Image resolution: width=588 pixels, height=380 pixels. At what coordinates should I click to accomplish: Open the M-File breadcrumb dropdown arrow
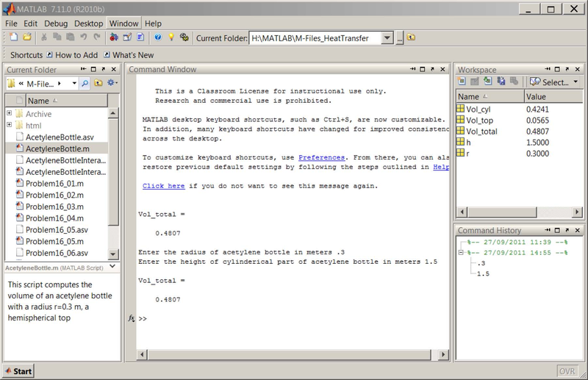74,83
